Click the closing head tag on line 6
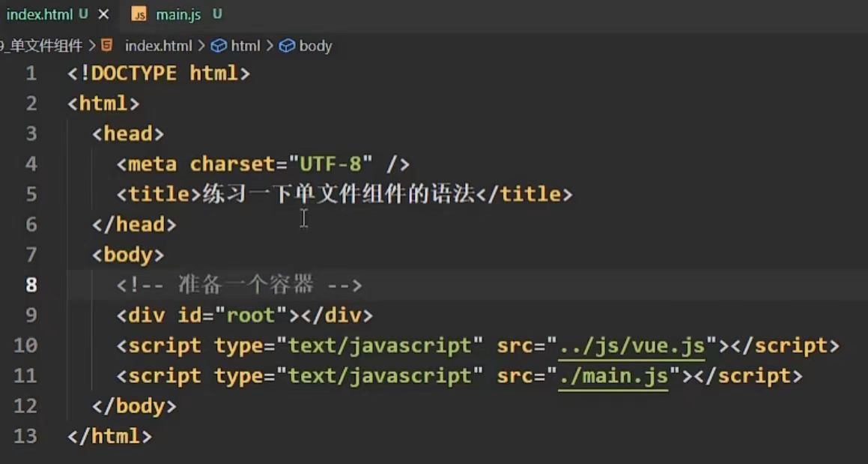This screenshot has height=464, width=868. coord(134,225)
